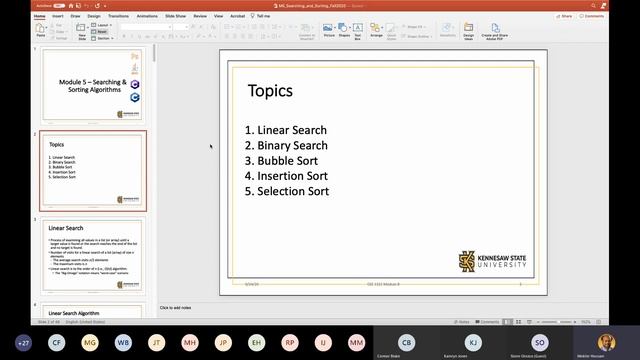Screen dimensions: 640x360
Task: Click EH participant avatar
Action: [x=256, y=342]
